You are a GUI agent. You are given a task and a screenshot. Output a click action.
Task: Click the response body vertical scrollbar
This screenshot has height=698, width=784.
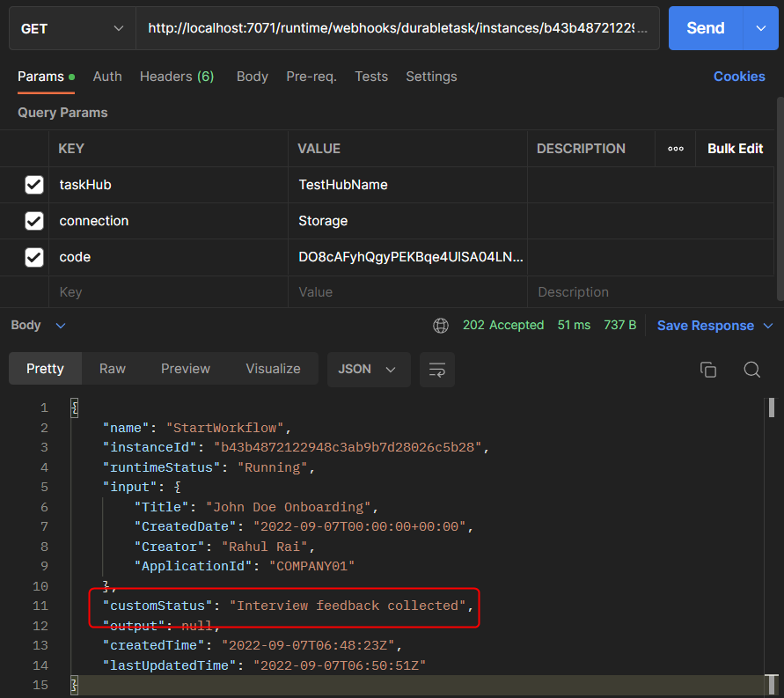click(772, 408)
